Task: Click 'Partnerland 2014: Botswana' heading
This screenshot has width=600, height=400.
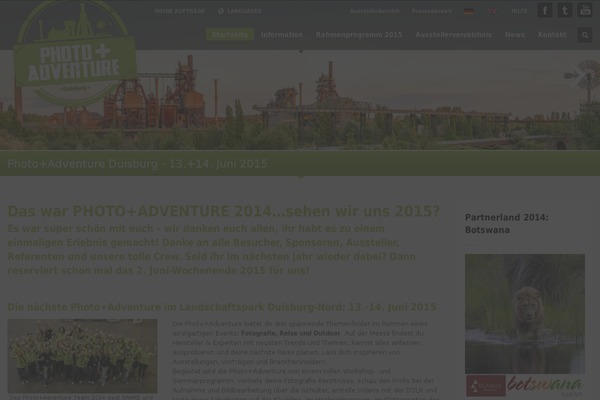Action: [507, 224]
